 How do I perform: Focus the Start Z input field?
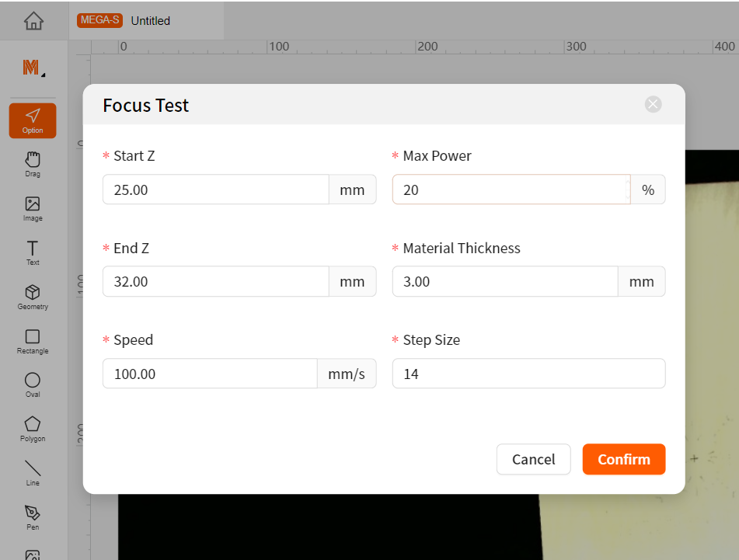coord(216,190)
